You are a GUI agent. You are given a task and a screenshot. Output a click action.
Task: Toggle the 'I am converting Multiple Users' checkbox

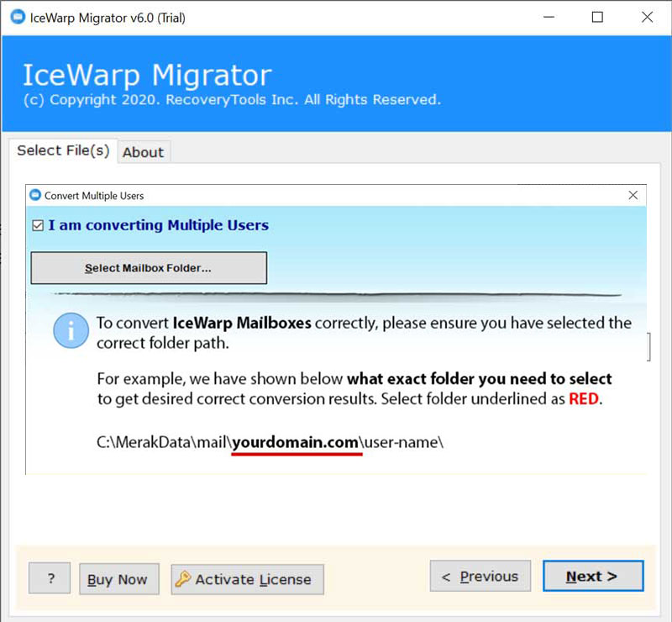(38, 225)
